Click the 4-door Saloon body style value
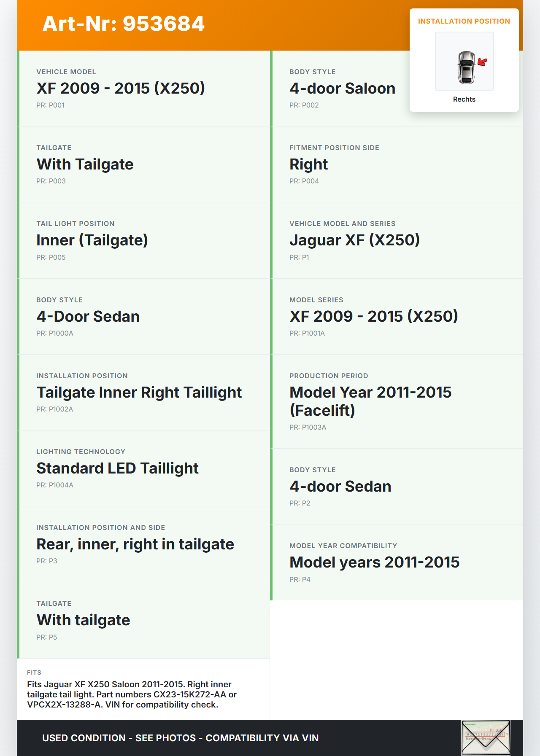The width and height of the screenshot is (540, 756). tap(342, 89)
